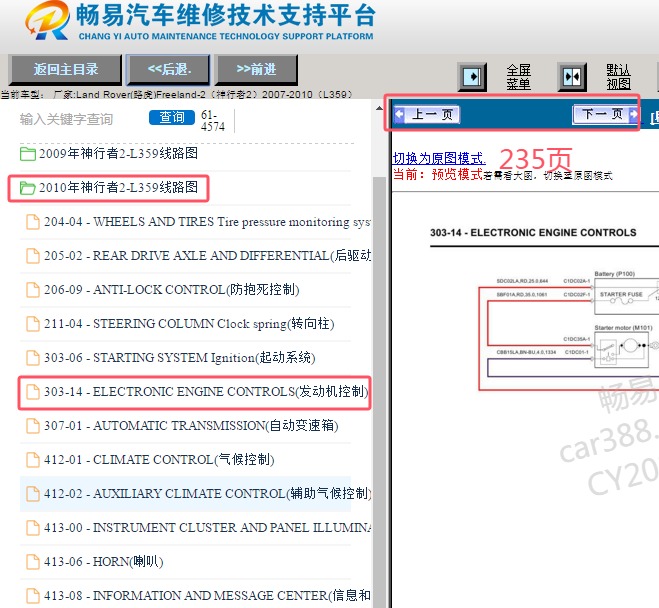The width and height of the screenshot is (659, 608).
Task: Open 206-09 ANTI-LOCK CONTROL entry
Action: (x=171, y=290)
